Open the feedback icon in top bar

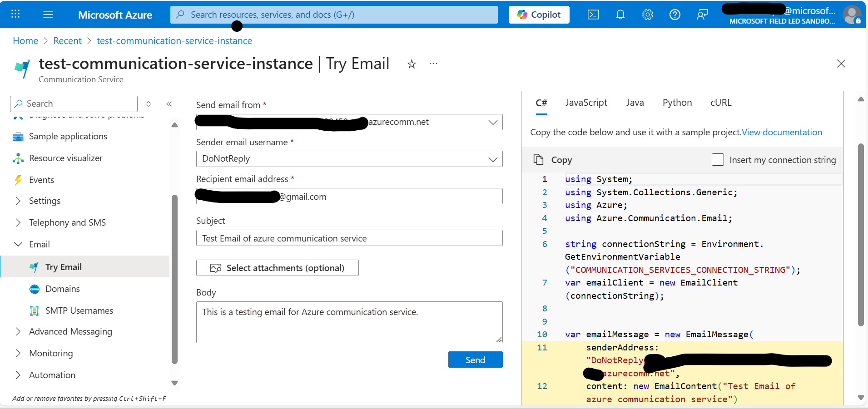[702, 15]
